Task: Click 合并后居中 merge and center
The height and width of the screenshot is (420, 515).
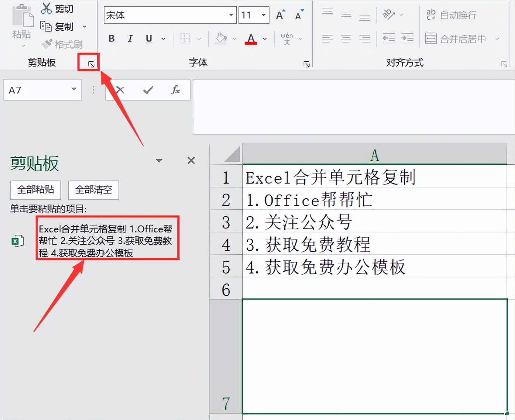Action: tap(455, 39)
